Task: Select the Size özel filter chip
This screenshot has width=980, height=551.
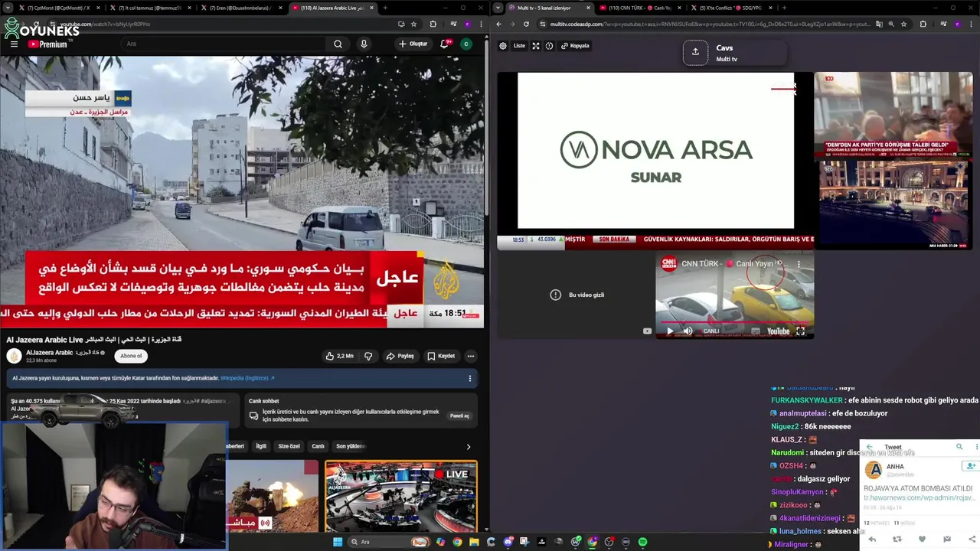Action: [x=289, y=446]
